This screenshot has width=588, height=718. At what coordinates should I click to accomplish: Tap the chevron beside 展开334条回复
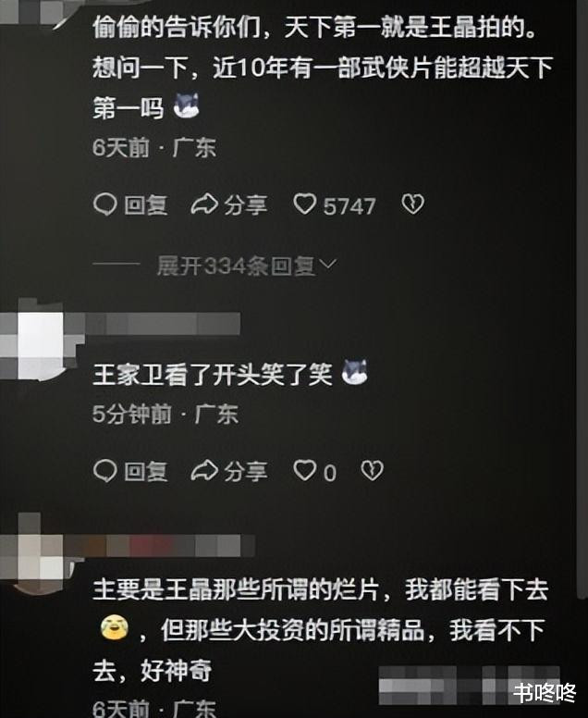point(328,264)
